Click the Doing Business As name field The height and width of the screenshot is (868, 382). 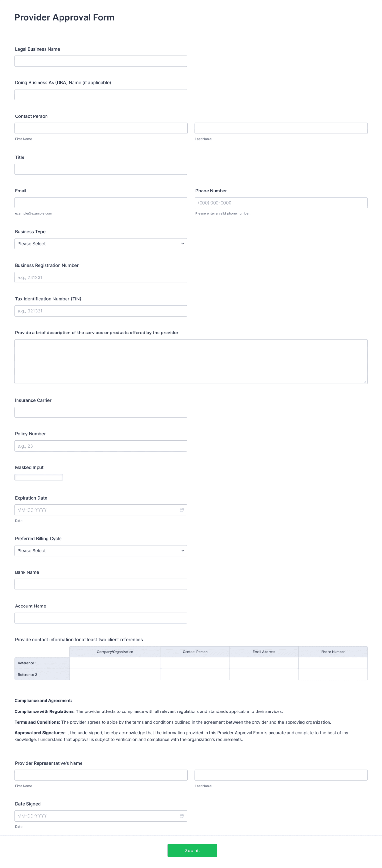click(101, 94)
